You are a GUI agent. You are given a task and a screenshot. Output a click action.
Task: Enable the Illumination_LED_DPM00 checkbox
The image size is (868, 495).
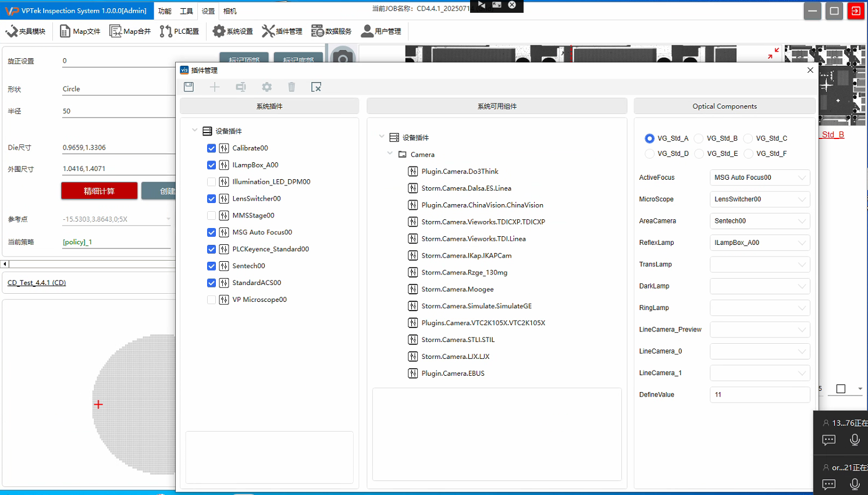211,182
